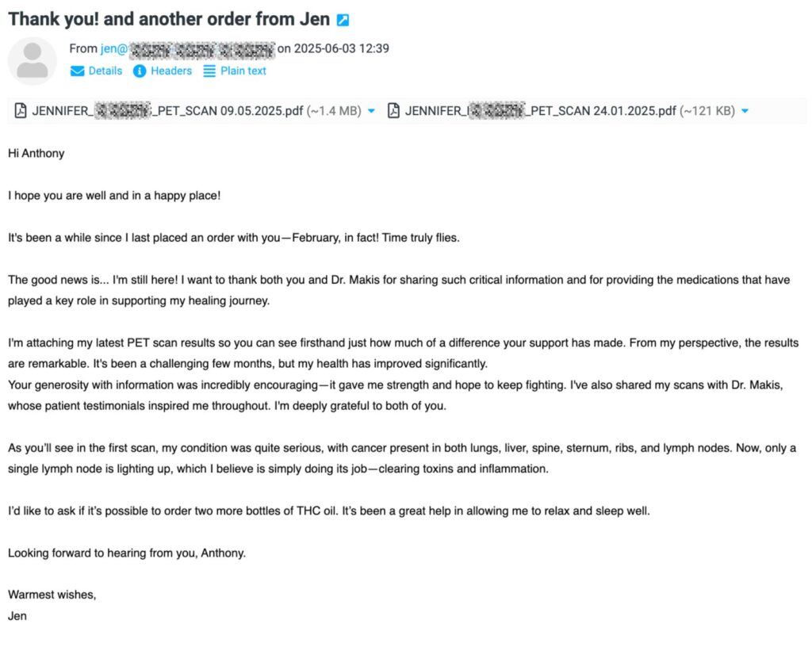
Task: Open message in new window icon
Action: 343,20
